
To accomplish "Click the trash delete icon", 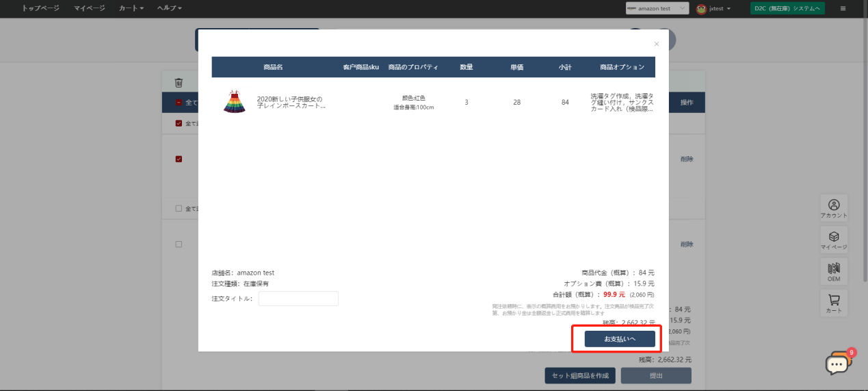I will [x=179, y=83].
